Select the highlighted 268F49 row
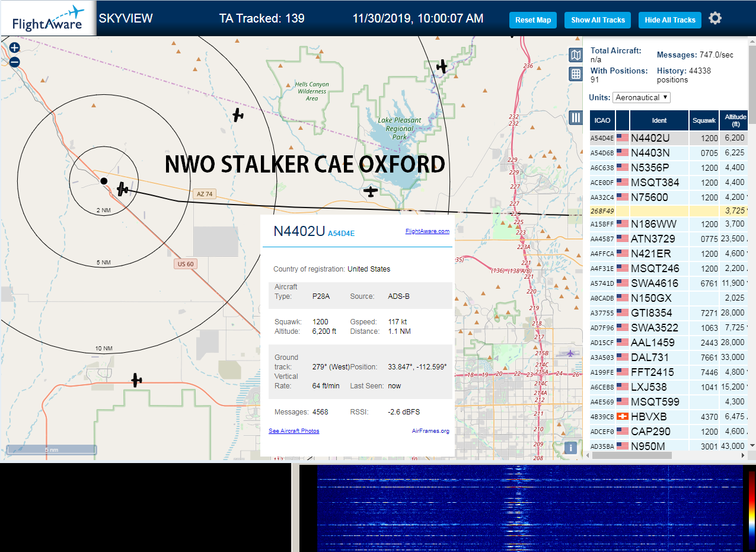The height and width of the screenshot is (552, 756). [669, 210]
